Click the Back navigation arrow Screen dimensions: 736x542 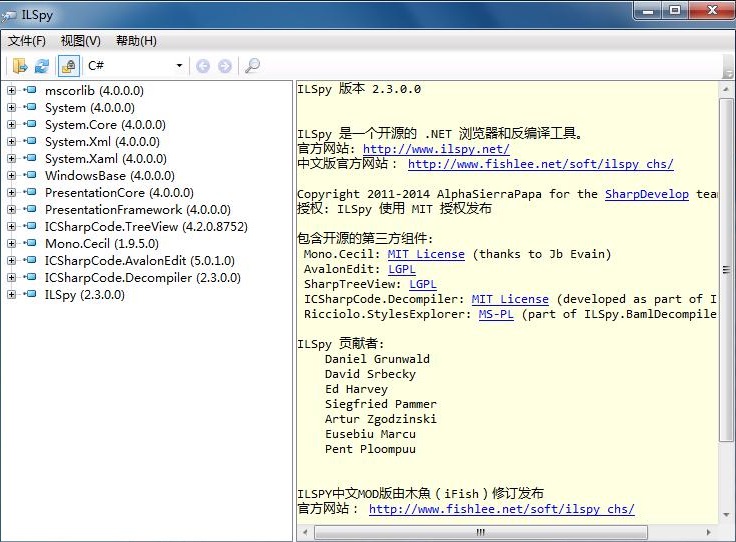pos(203,66)
